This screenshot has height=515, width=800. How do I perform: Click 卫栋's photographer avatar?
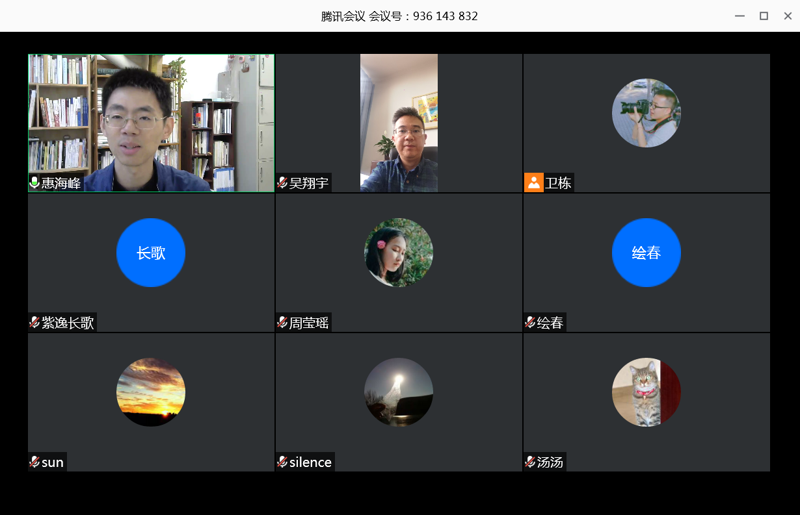click(x=646, y=113)
